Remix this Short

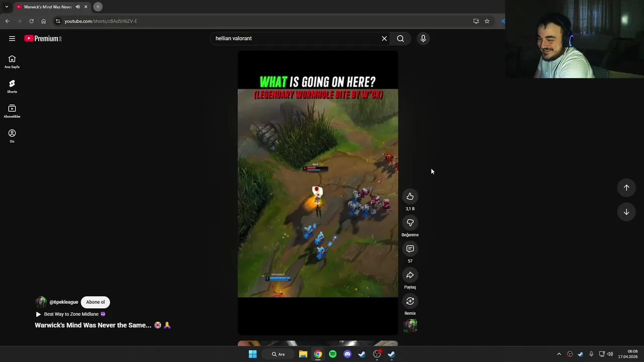pyautogui.click(x=410, y=301)
